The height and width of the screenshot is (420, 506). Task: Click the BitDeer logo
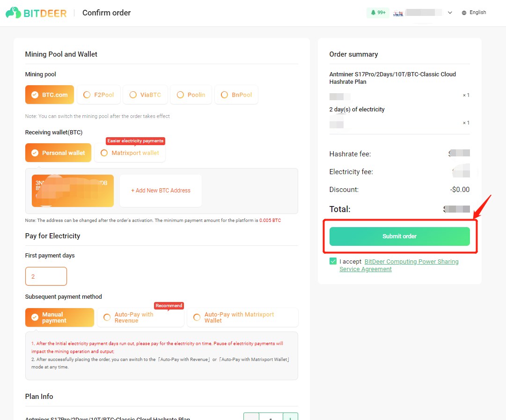(36, 13)
